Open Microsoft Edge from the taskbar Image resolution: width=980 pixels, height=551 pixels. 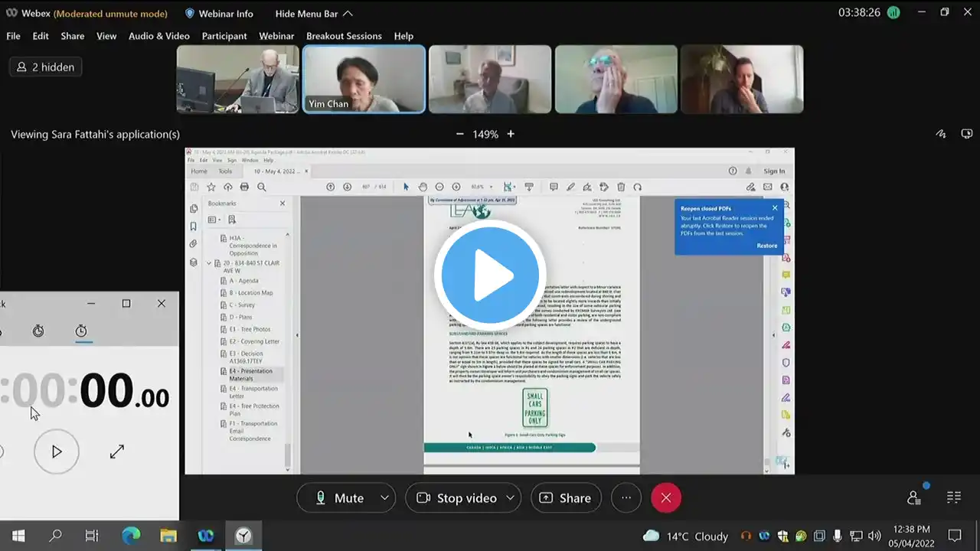point(131,536)
